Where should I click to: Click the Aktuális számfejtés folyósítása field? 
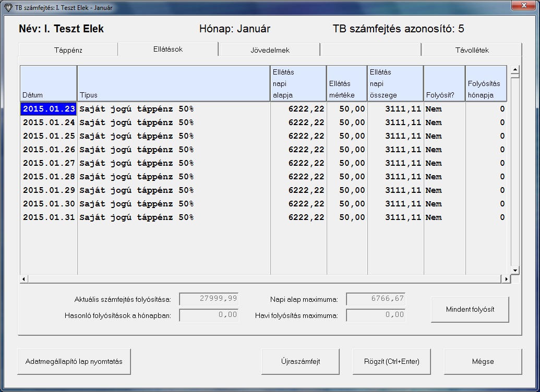(x=209, y=299)
